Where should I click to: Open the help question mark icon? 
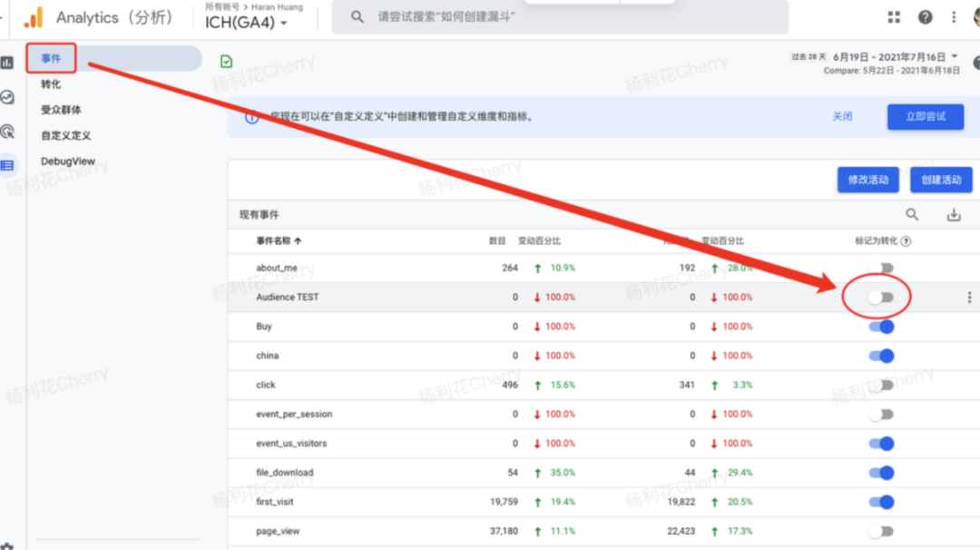click(x=925, y=17)
